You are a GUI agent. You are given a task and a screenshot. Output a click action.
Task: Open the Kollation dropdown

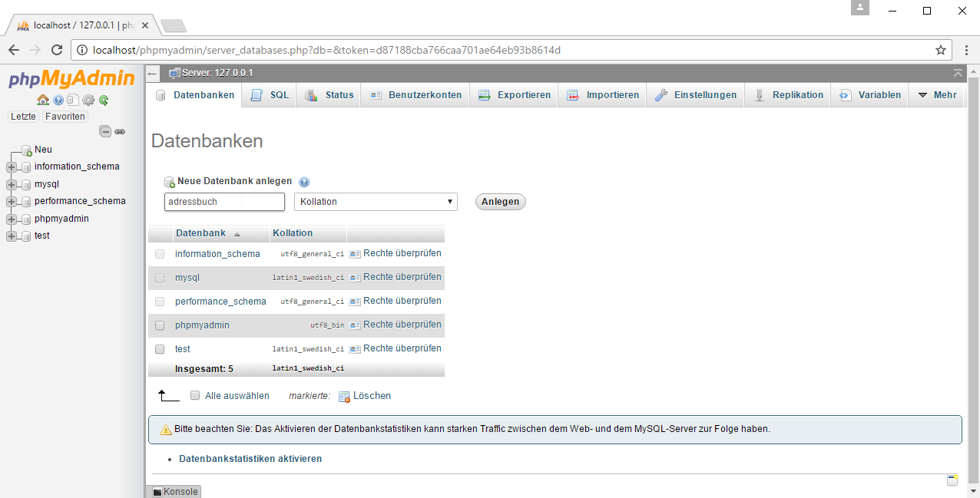click(x=376, y=202)
